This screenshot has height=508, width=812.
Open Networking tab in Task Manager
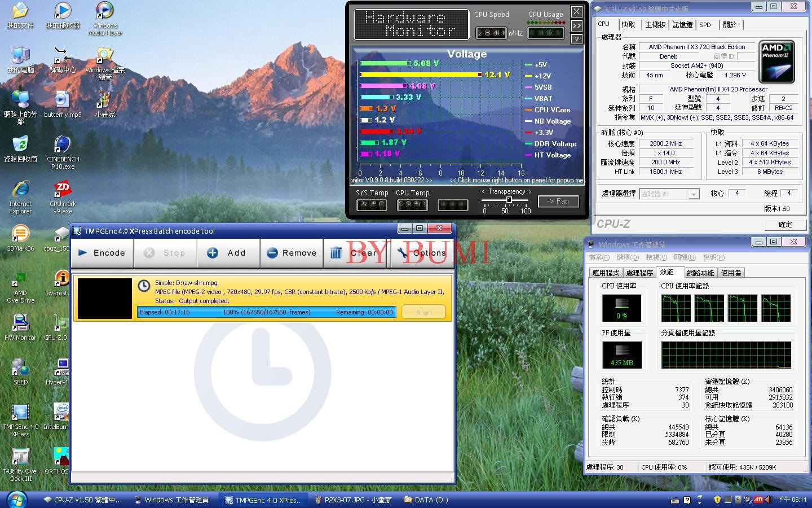coord(700,273)
